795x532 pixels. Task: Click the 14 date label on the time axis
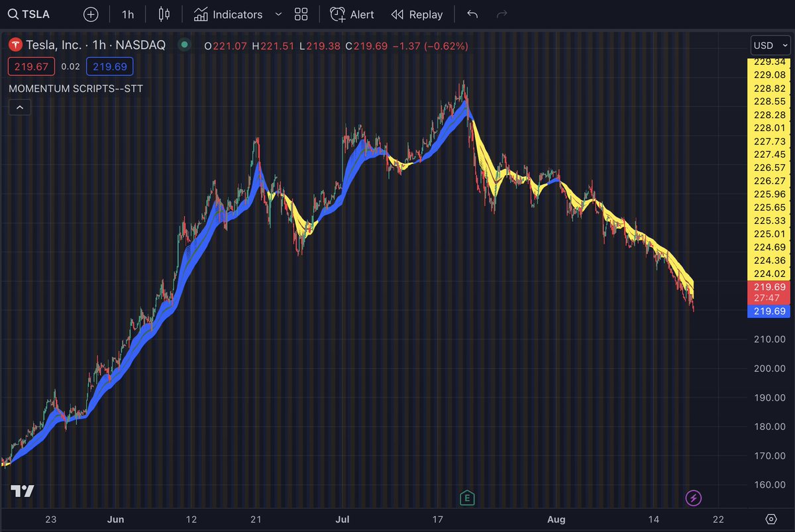654,519
